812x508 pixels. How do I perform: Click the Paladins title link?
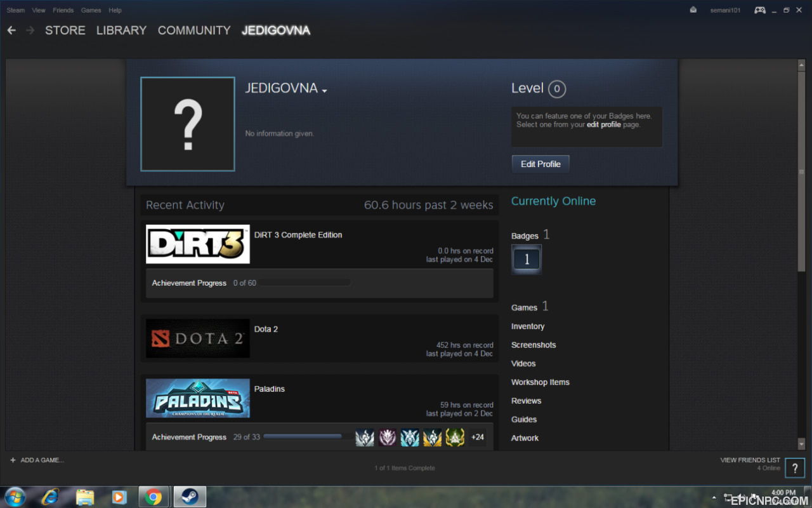click(270, 389)
